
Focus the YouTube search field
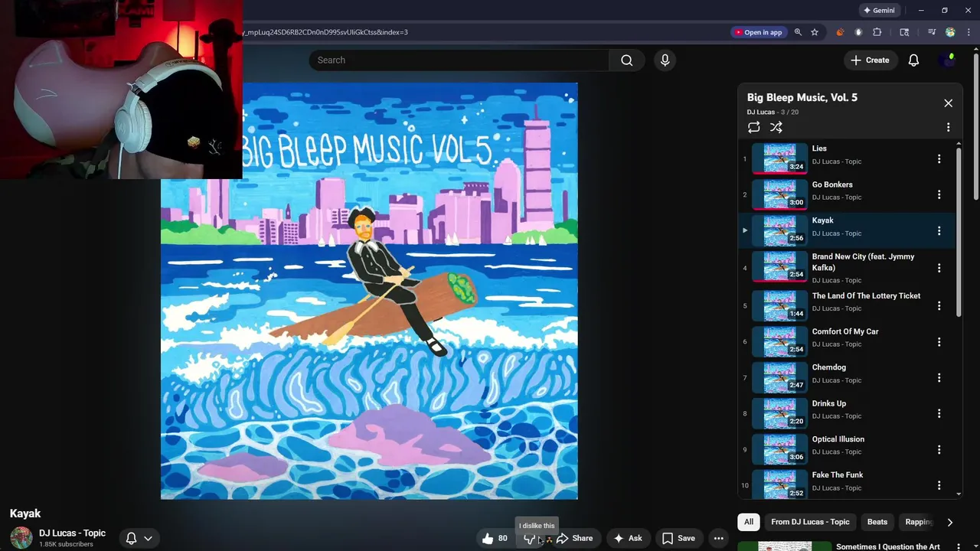[x=459, y=60]
